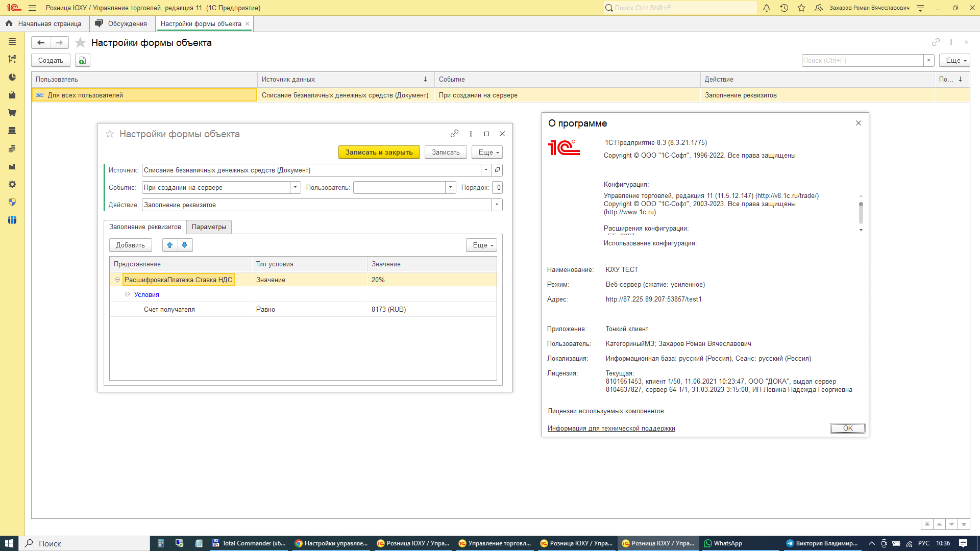
Task: Switch to Параметры tab
Action: click(x=209, y=227)
